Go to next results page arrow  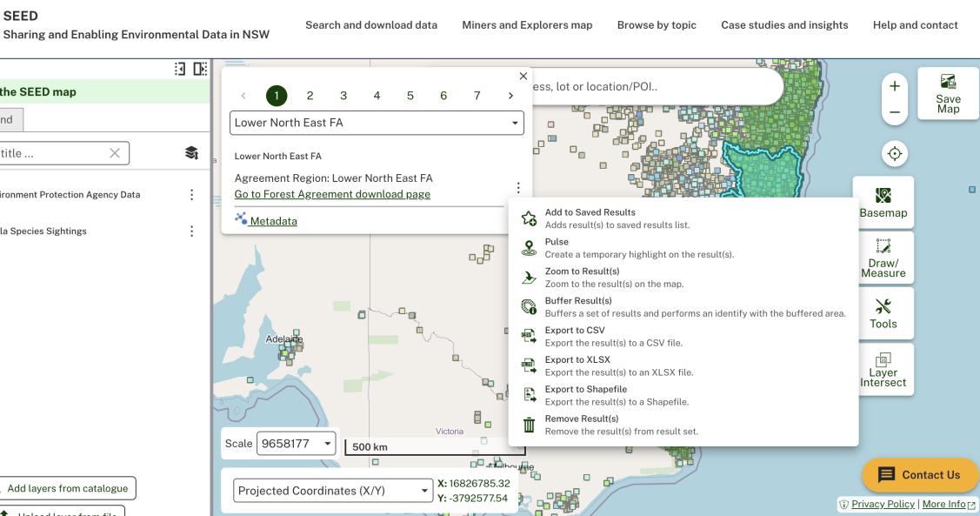click(x=510, y=96)
